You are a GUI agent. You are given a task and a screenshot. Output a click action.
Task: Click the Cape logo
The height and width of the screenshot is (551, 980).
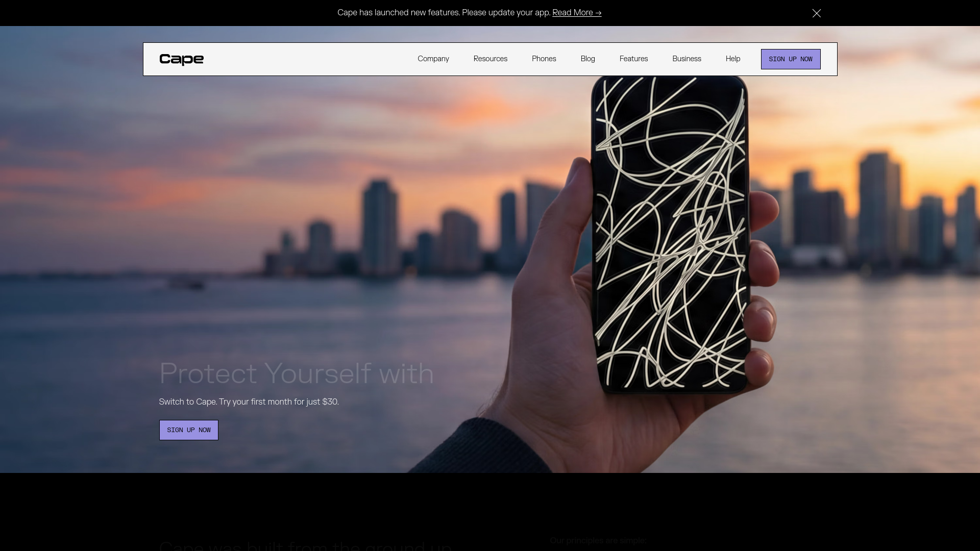point(182,59)
